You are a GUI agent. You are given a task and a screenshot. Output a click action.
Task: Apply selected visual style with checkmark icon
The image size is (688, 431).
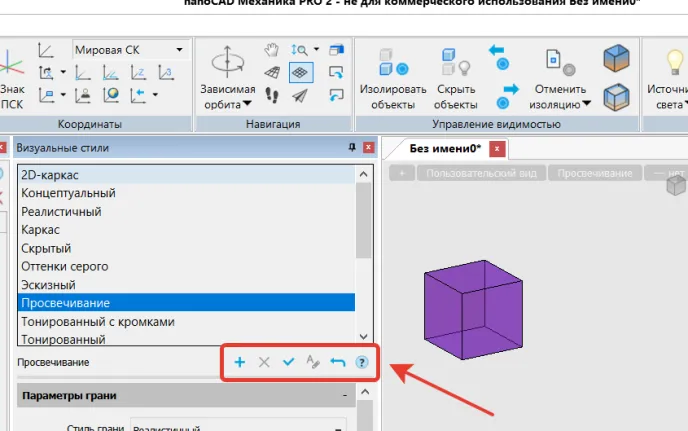[288, 362]
